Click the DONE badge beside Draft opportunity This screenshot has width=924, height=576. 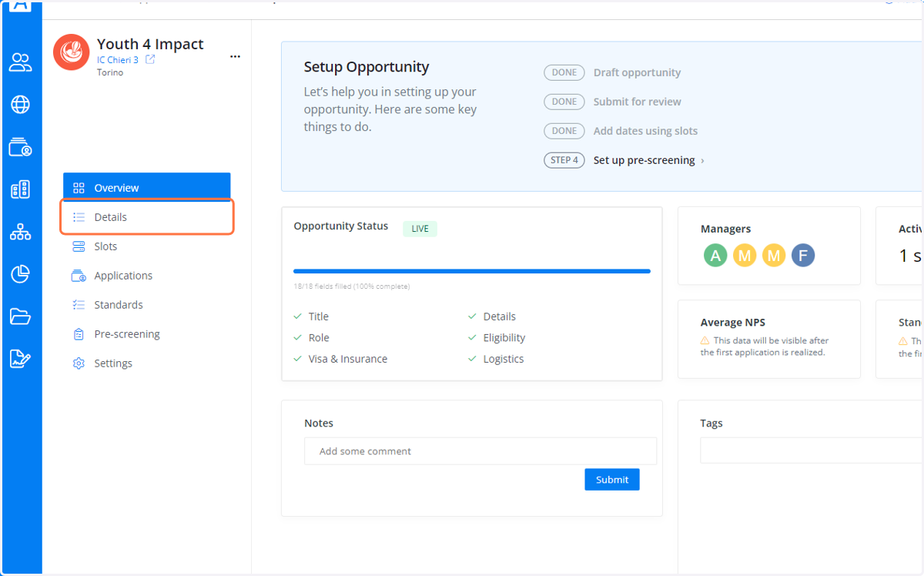(564, 72)
